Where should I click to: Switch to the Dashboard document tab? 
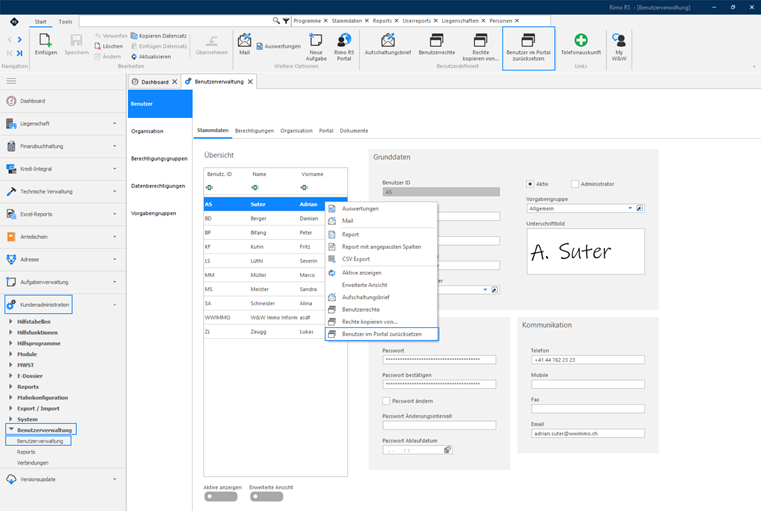(154, 82)
